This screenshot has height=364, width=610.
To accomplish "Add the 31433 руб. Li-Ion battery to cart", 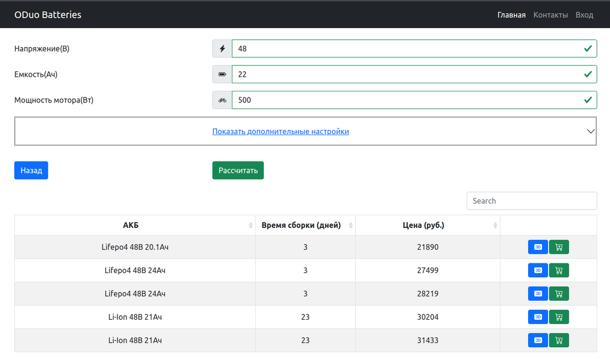I will click(x=559, y=340).
